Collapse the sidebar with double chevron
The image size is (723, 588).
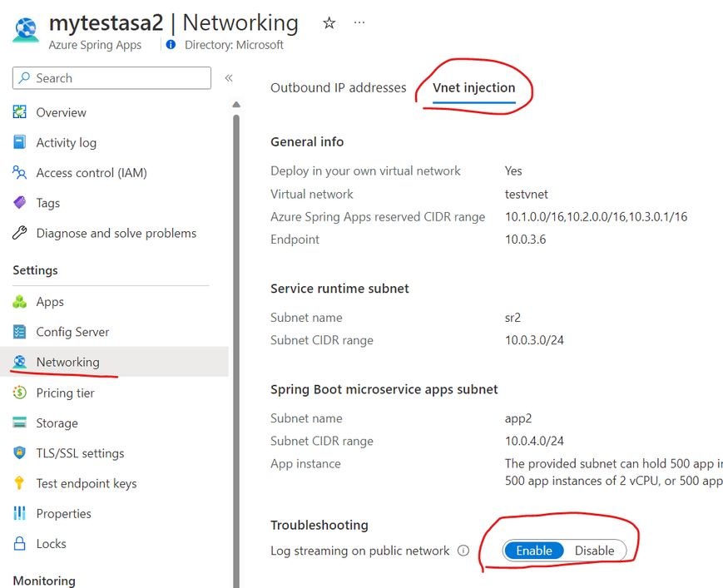(229, 78)
